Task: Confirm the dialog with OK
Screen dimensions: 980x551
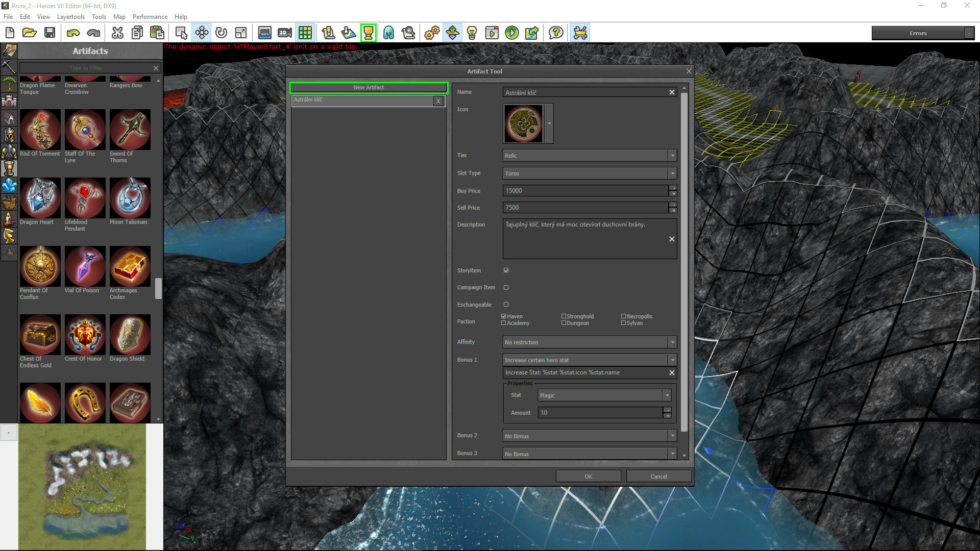Action: click(588, 477)
